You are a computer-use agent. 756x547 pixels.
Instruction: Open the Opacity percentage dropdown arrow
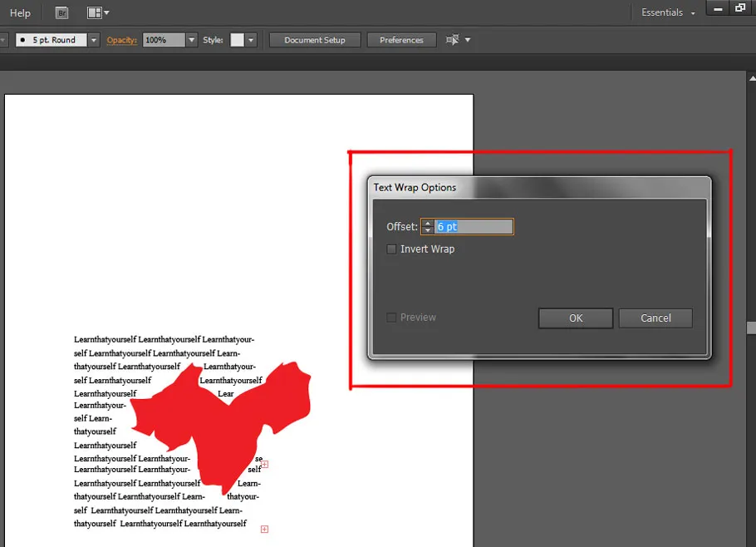pos(191,39)
